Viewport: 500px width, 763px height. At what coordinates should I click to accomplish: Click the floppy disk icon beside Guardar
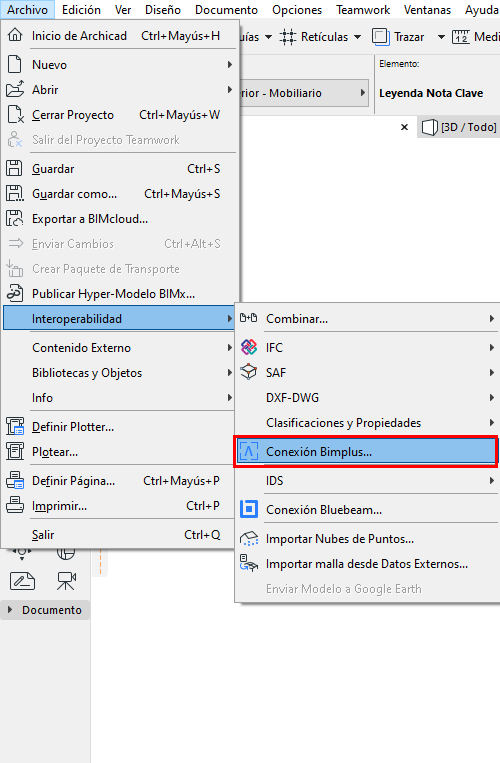[x=15, y=168]
